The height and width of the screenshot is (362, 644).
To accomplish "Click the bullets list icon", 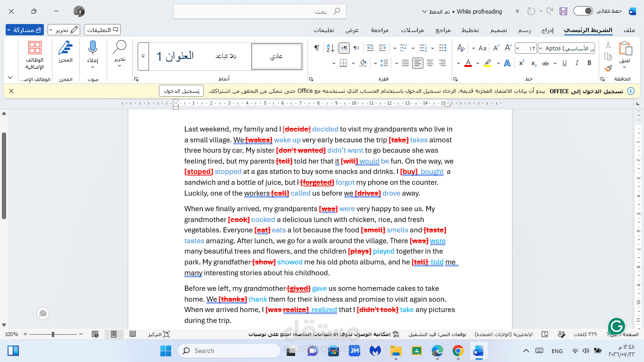I will pos(442,48).
